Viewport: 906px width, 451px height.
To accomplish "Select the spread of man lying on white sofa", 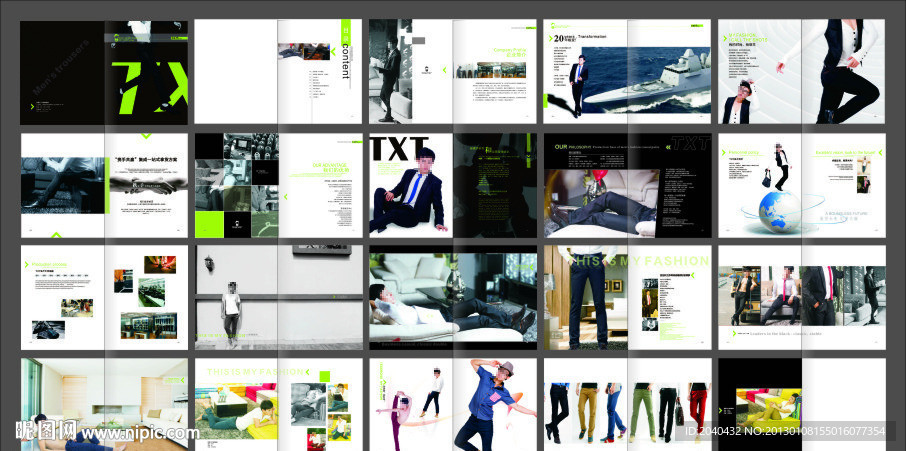I will click(x=453, y=297).
